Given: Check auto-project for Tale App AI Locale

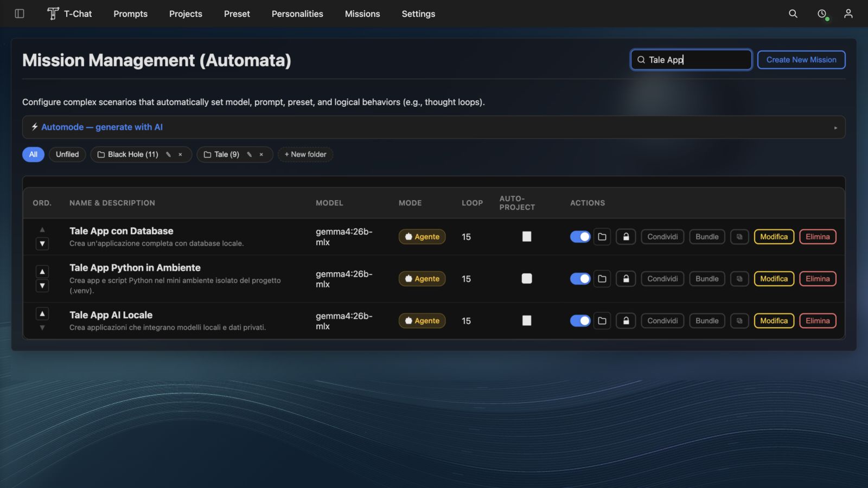Looking at the screenshot, I should tap(527, 320).
